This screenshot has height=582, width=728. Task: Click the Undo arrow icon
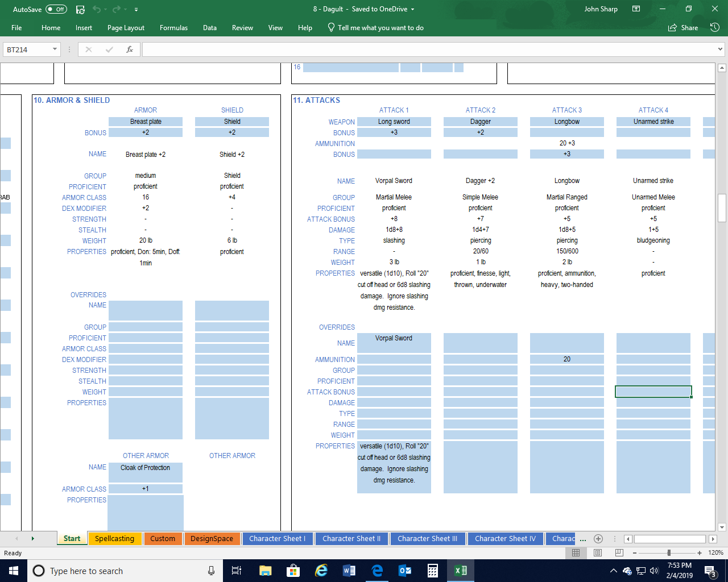click(97, 9)
